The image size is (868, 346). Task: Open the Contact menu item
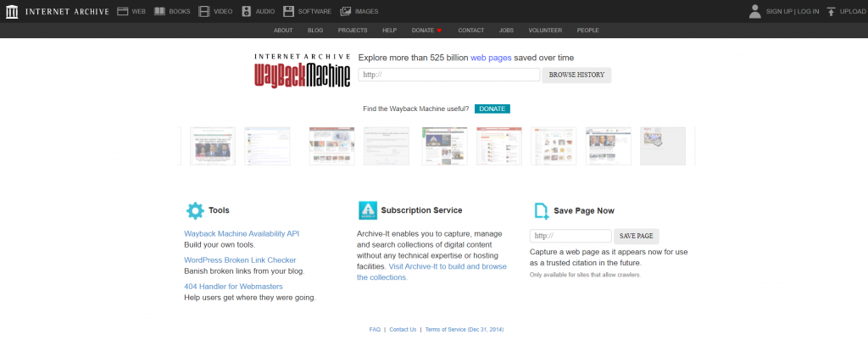[x=471, y=31]
